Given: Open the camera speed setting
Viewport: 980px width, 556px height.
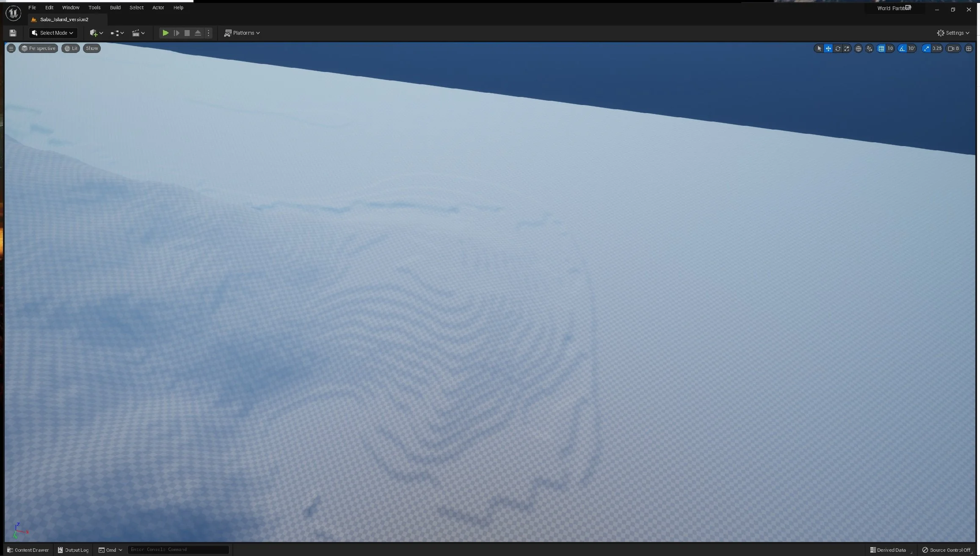Looking at the screenshot, I should (953, 49).
